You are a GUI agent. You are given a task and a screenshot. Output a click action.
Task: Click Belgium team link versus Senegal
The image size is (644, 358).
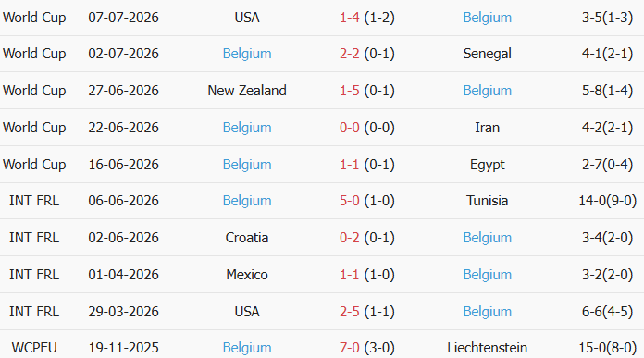coord(247,54)
